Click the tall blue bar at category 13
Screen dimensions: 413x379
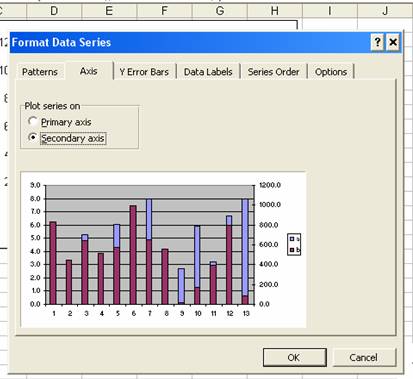point(245,247)
